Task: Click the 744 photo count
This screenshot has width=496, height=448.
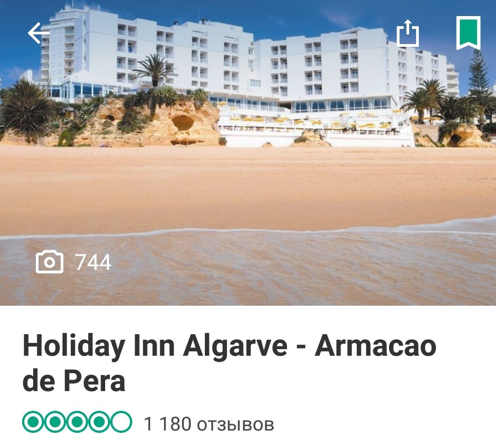Action: tap(93, 262)
